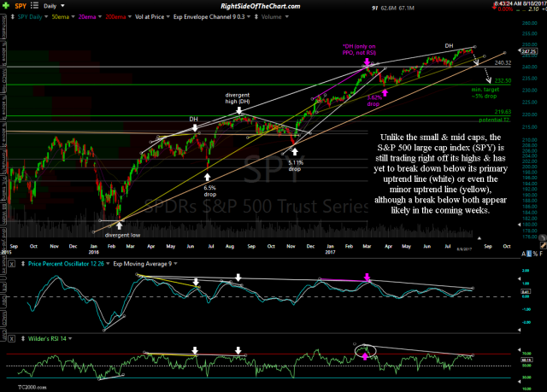Open the Volume indicator dropdown
Image resolution: width=547 pixels, height=392 pixels.
[287, 17]
